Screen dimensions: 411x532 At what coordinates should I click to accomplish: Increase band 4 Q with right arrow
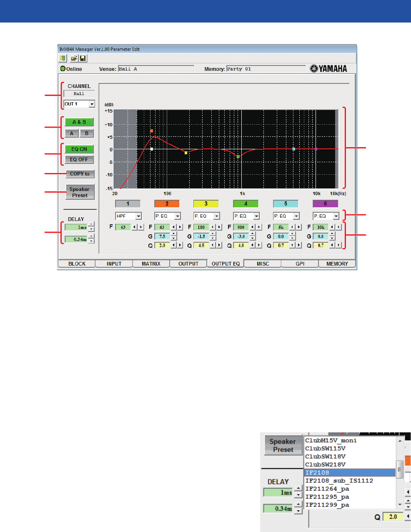[x=259, y=246]
